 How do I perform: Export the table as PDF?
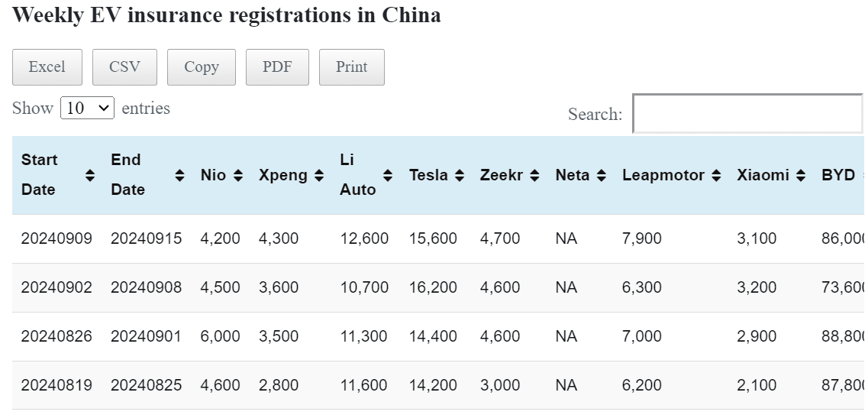click(277, 67)
